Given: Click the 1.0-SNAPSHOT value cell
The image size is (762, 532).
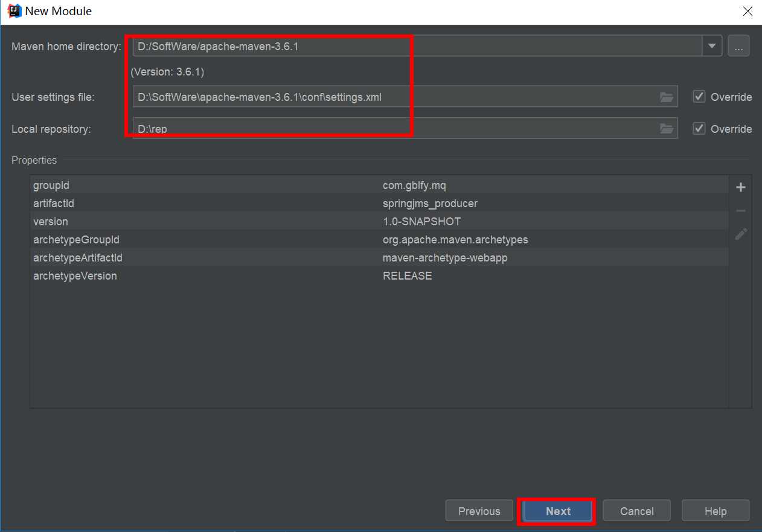Looking at the screenshot, I should tap(421, 222).
